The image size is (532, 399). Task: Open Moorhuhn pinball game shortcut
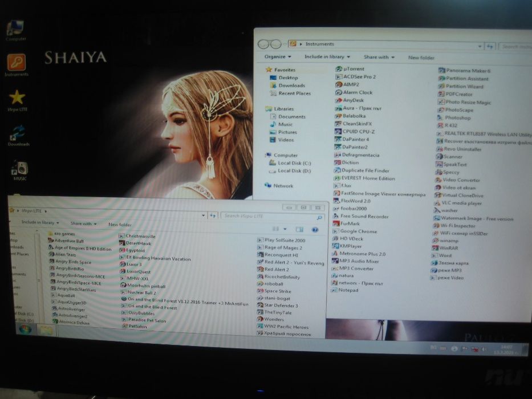coord(143,286)
